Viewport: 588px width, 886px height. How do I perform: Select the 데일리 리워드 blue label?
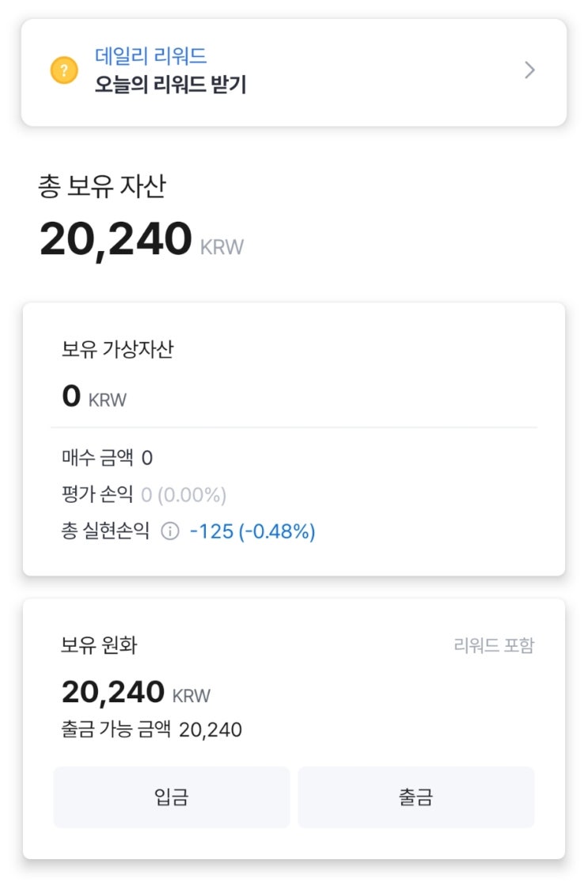150,55
